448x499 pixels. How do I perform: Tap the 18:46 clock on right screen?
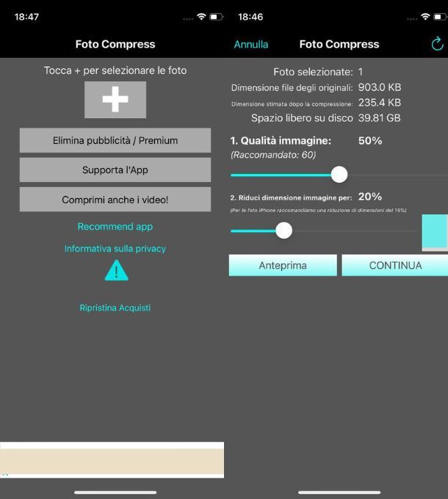coord(250,17)
